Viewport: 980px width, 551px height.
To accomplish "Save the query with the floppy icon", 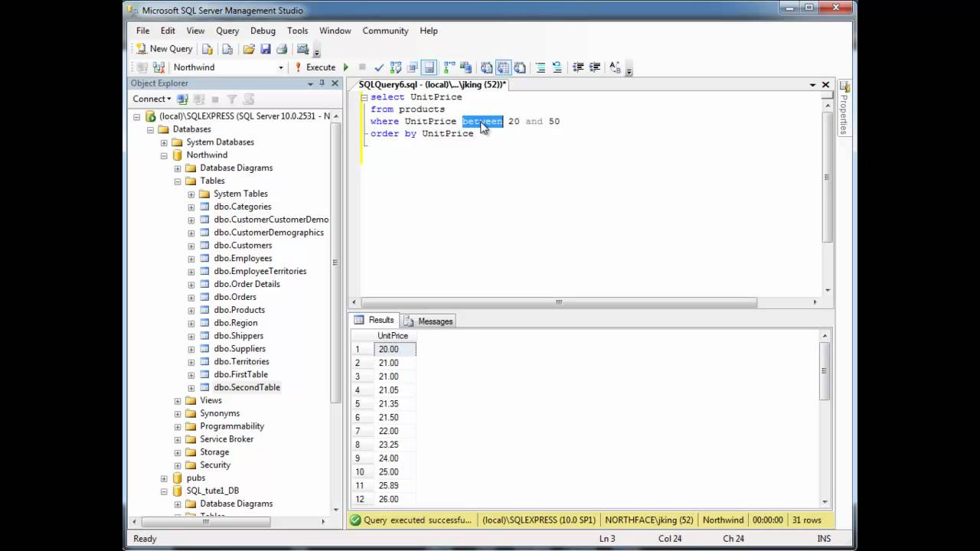I will pos(265,49).
